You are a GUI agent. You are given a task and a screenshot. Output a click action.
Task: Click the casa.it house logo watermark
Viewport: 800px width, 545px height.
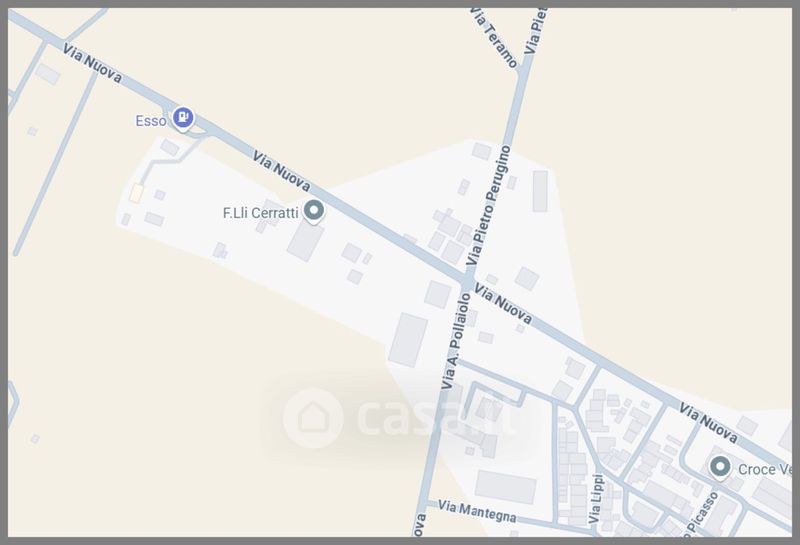(313, 418)
